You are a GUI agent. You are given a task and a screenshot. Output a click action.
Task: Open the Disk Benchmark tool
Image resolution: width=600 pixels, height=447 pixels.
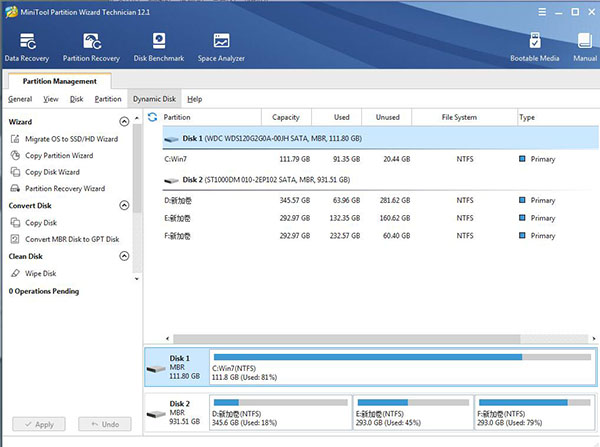pyautogui.click(x=159, y=47)
